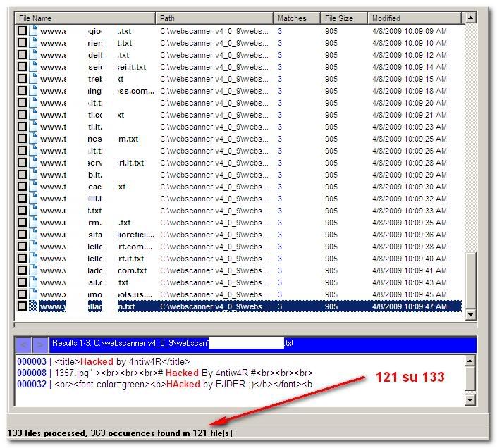Sort list by Modified column header

click(416, 18)
